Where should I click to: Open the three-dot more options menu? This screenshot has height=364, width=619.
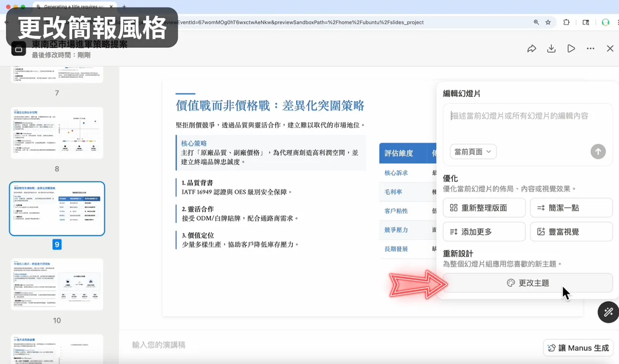(x=591, y=49)
